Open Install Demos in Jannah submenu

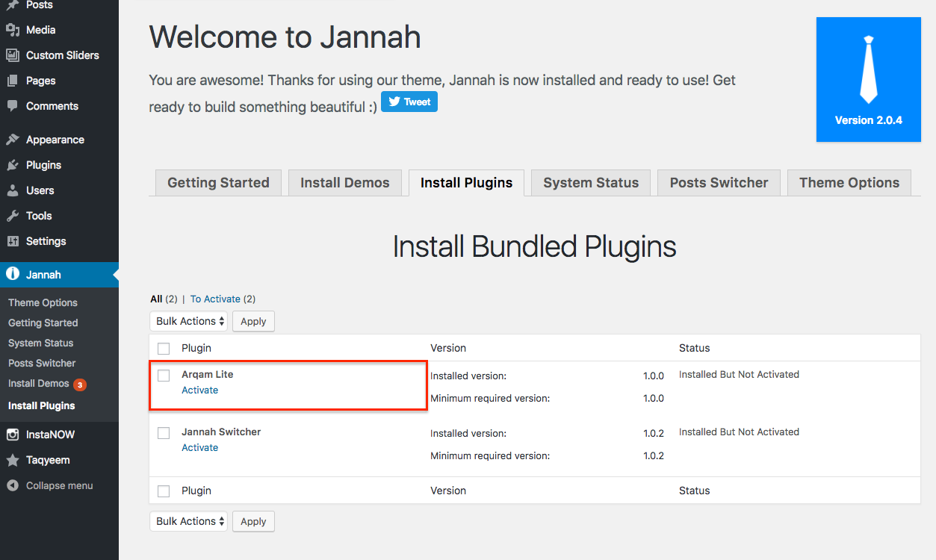(38, 383)
